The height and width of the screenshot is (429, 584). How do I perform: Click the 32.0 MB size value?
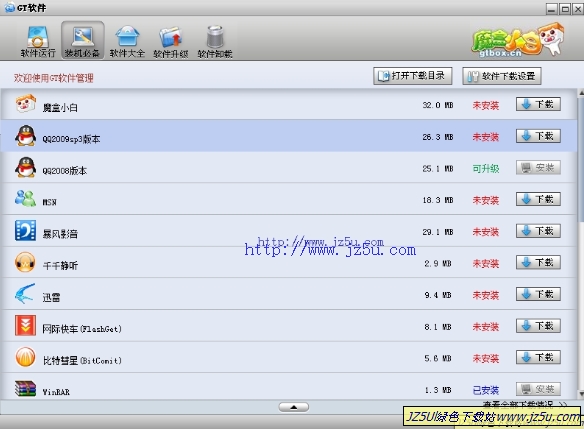438,105
